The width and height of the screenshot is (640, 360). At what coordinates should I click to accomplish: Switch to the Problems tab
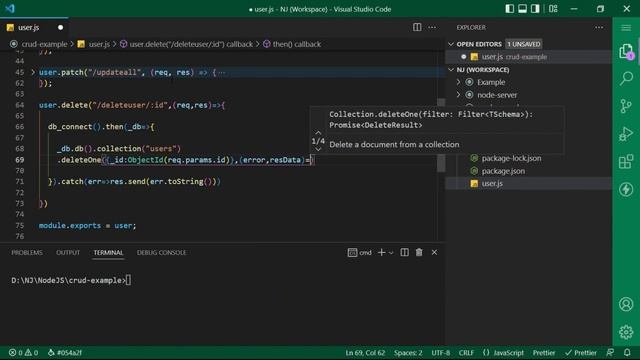[x=27, y=253]
